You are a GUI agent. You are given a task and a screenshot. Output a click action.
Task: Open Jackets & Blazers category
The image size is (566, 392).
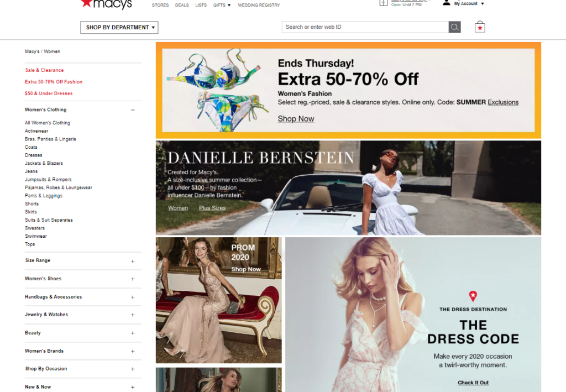pos(44,163)
